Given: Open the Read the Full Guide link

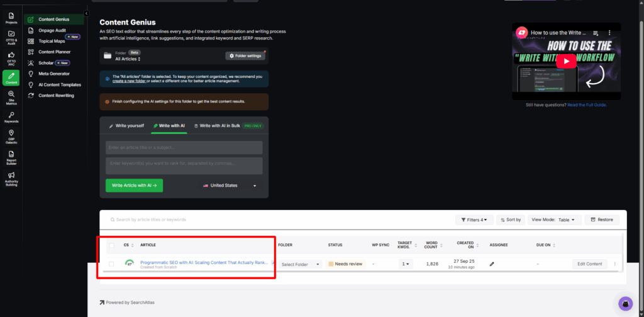Looking at the screenshot, I should 587,104.
